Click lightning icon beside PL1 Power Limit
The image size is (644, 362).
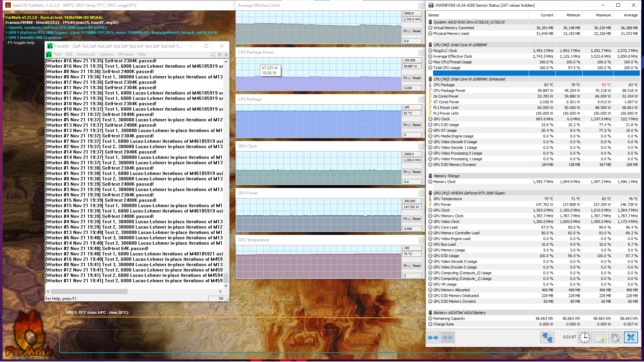click(430, 108)
